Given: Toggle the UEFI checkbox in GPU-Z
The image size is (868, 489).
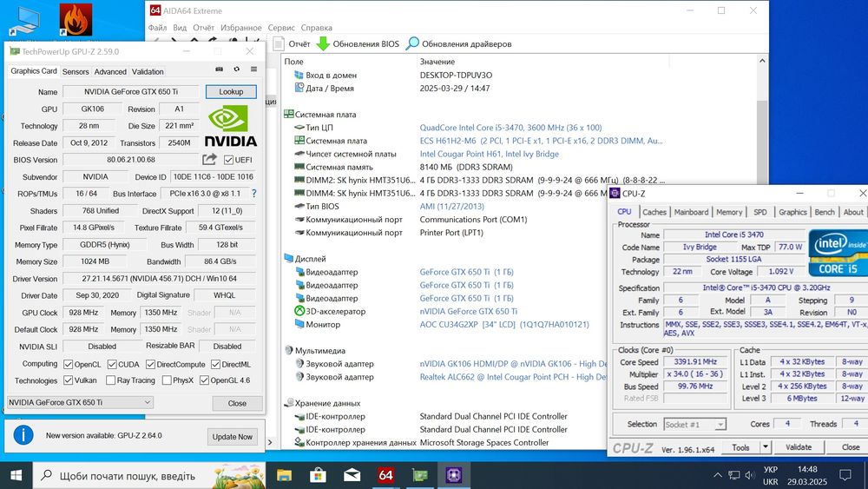Looking at the screenshot, I should [228, 160].
